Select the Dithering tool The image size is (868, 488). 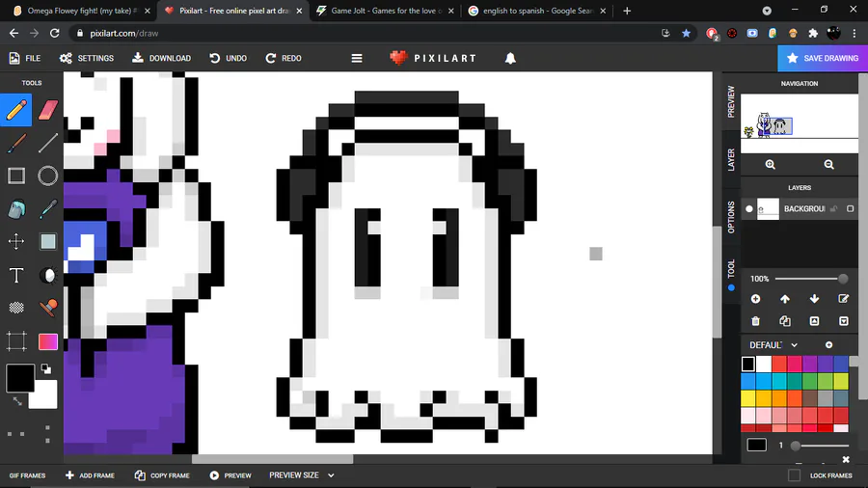pyautogui.click(x=16, y=308)
